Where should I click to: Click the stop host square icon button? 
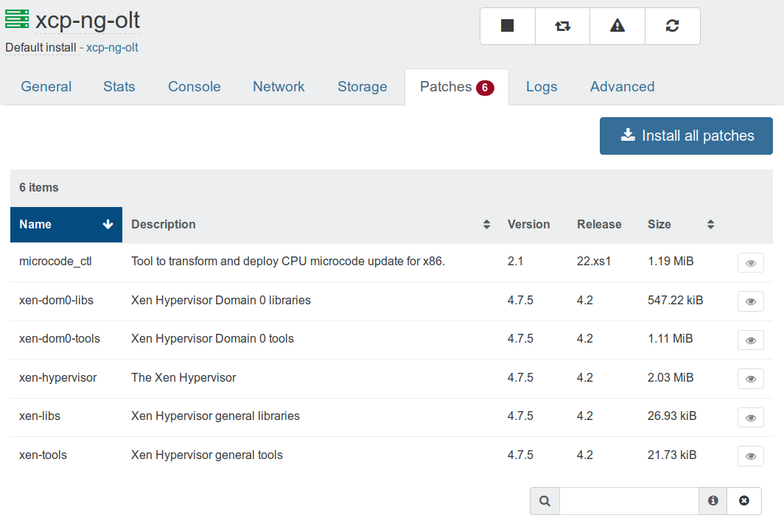508,26
